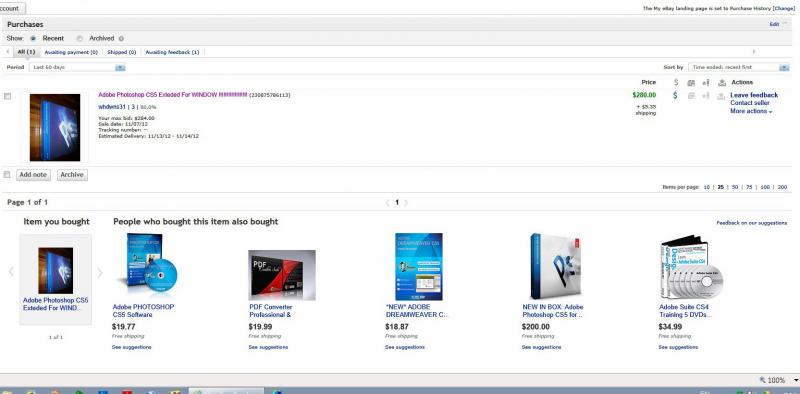800x394 pixels.
Task: Click the left arrow of item you bought carousel
Action: coord(11,272)
